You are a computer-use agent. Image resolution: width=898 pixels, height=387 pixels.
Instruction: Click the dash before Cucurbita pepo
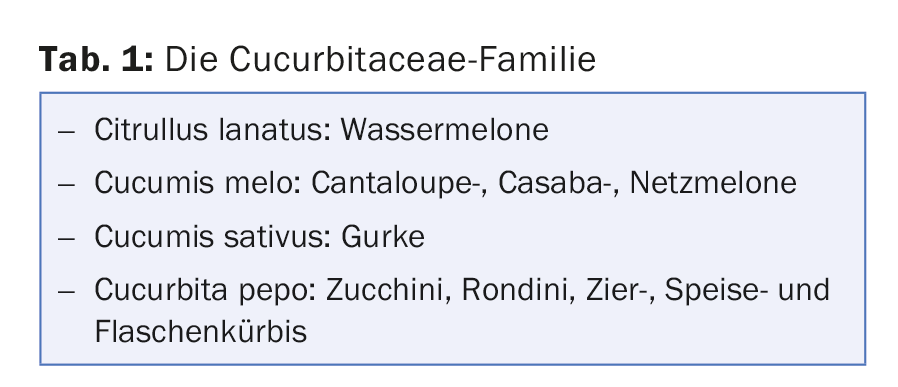[66, 291]
